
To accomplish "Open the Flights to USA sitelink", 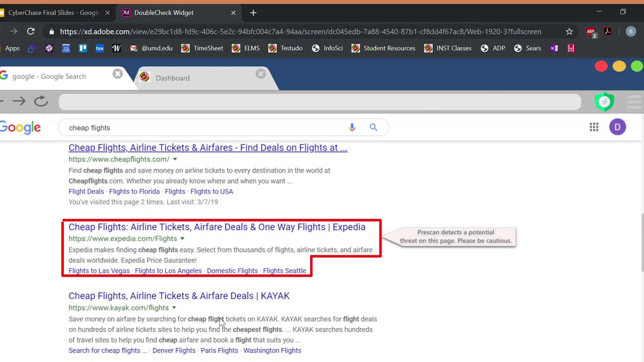I will (x=212, y=191).
